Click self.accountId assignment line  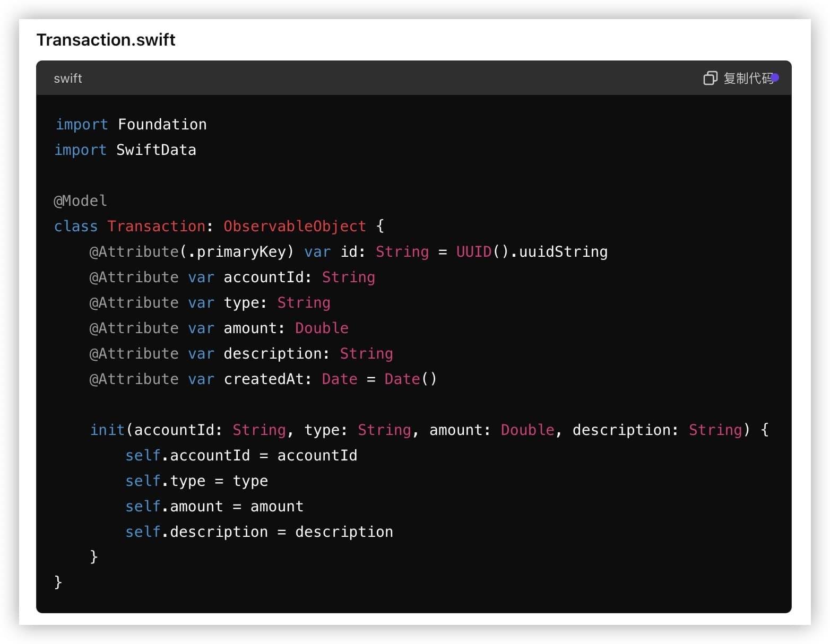click(241, 455)
